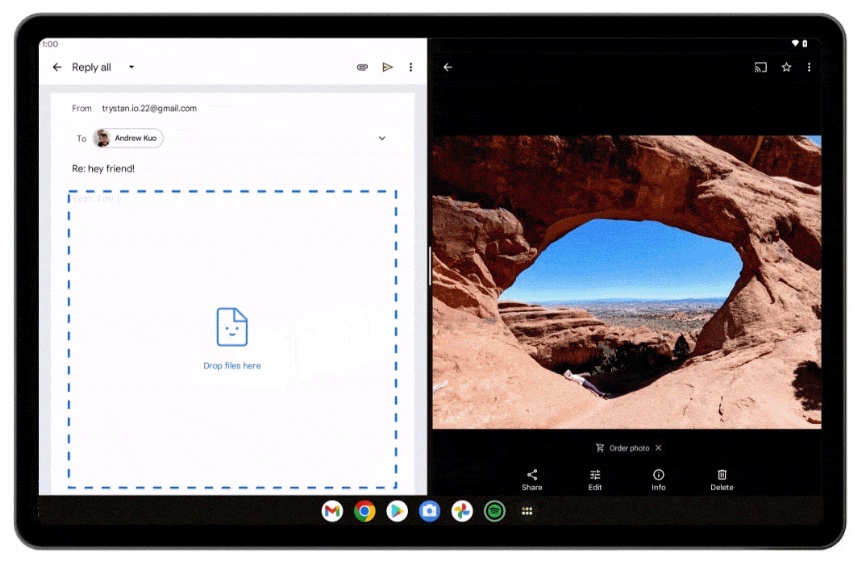
Task: Mark the photo as favorite
Action: 786,67
